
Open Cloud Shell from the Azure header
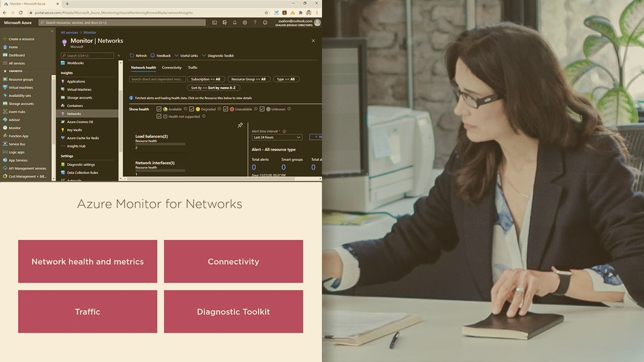[214, 23]
